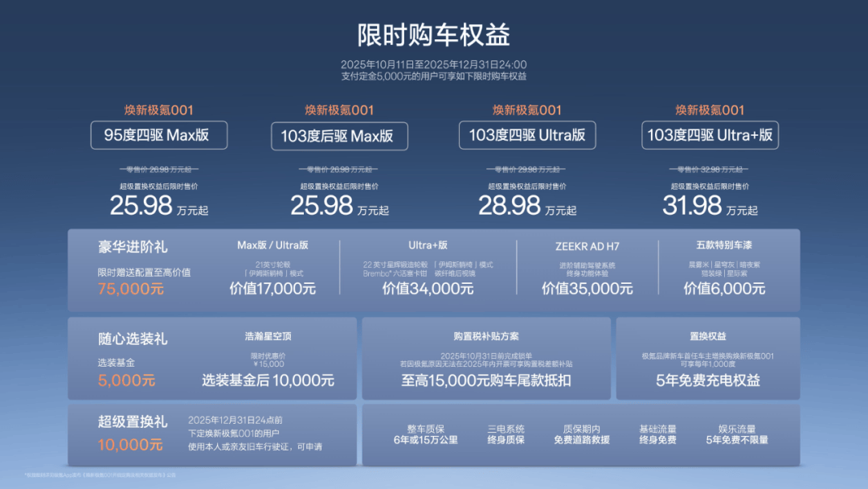Select the 103度后驱 Max版 version box
The height and width of the screenshot is (489, 868).
click(338, 136)
